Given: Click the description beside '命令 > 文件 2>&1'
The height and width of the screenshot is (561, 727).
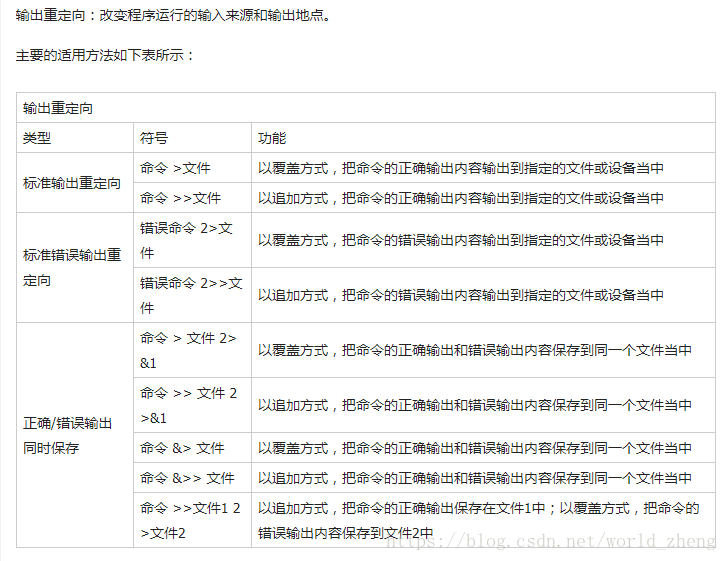Looking at the screenshot, I should 483,350.
